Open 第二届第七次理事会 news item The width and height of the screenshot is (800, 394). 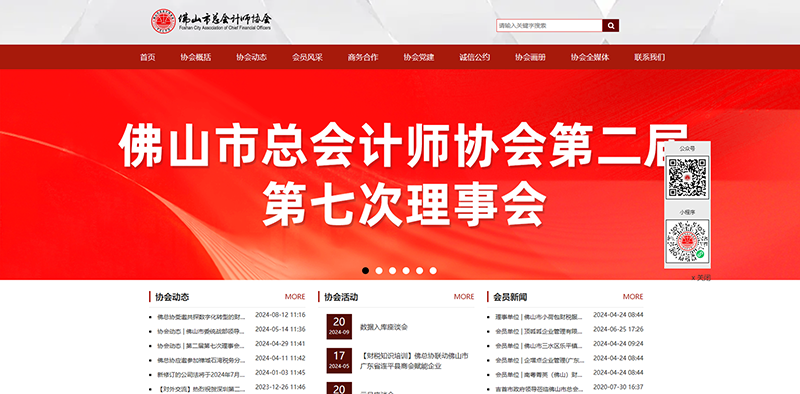201,346
